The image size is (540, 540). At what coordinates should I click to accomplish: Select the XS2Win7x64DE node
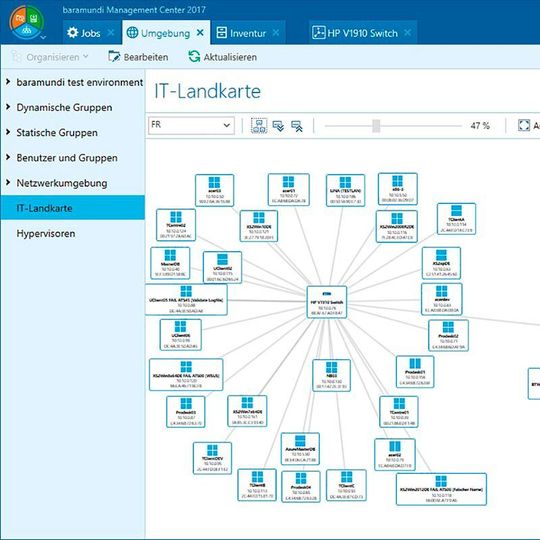[x=247, y=411]
